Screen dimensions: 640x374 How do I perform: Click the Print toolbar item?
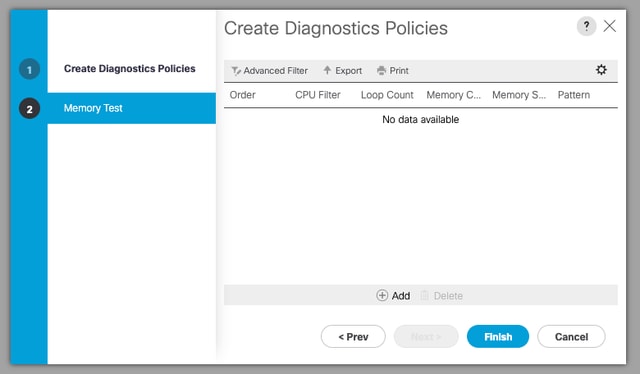tap(393, 71)
